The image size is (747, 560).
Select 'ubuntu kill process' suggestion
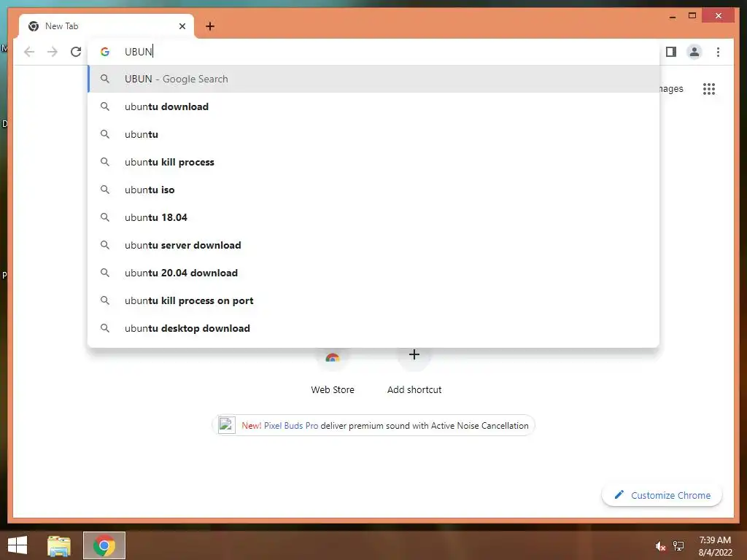(373, 162)
